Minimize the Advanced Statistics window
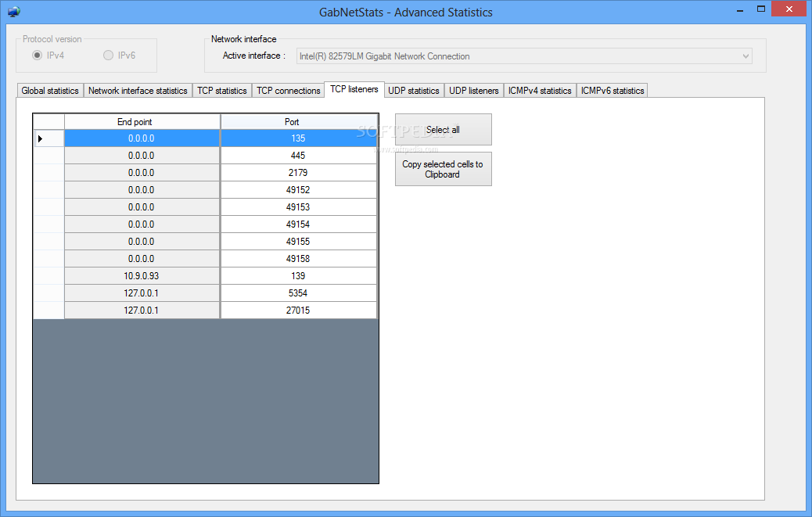The width and height of the screenshot is (812, 517). (x=741, y=9)
